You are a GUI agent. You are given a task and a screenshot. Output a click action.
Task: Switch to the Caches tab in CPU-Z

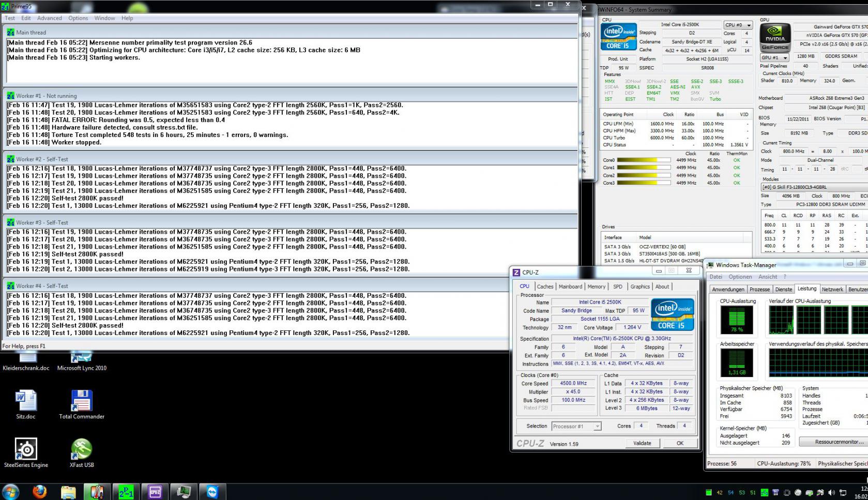point(545,286)
